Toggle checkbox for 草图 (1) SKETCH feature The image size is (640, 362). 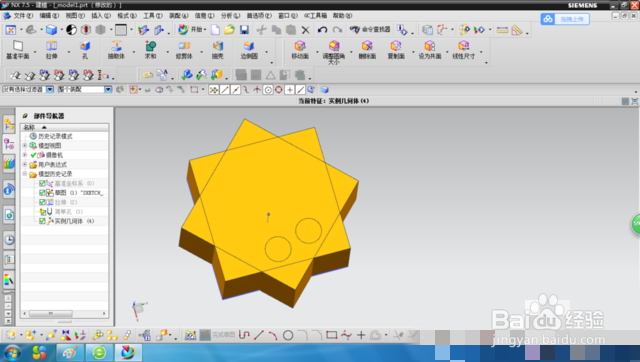tap(42, 193)
